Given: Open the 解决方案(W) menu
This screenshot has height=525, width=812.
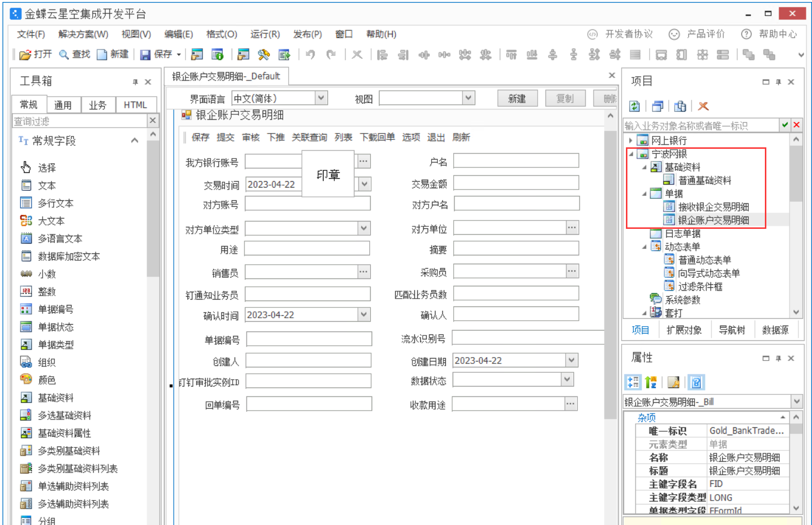Looking at the screenshot, I should [x=83, y=34].
